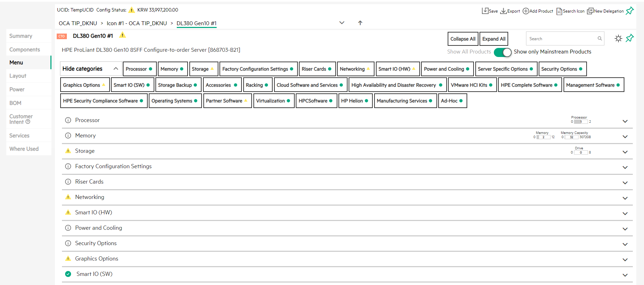644x285 pixels.
Task: Expand the Storage section chevron
Action: 625,152
